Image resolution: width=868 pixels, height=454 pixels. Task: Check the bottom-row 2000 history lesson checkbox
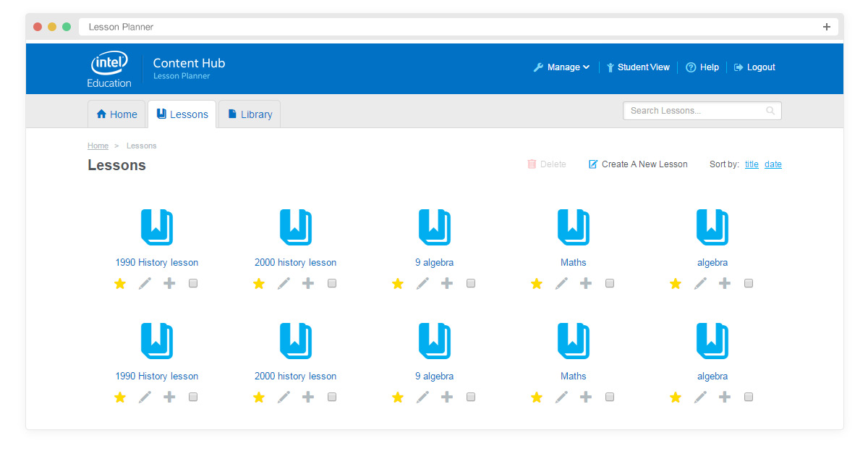[x=332, y=397]
